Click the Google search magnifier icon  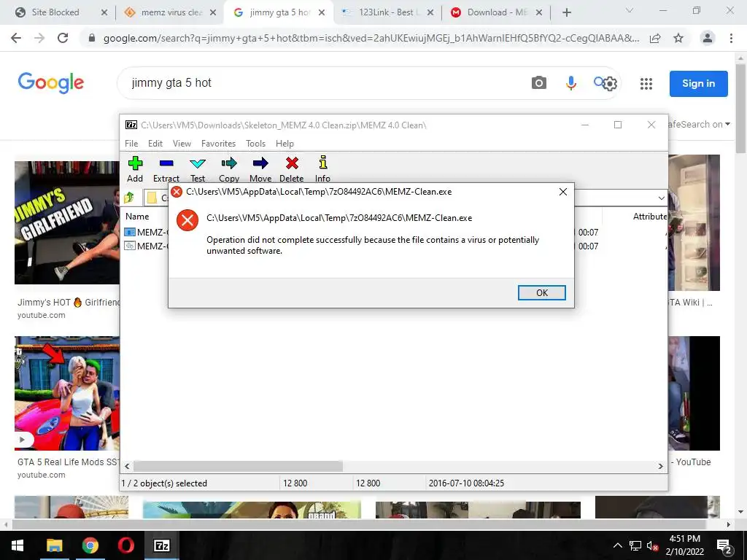click(x=599, y=82)
